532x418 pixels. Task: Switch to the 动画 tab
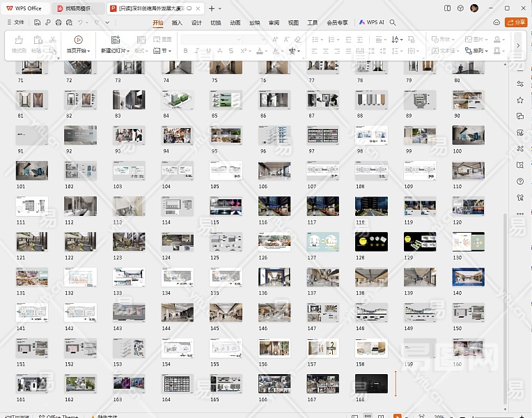pyautogui.click(x=235, y=22)
